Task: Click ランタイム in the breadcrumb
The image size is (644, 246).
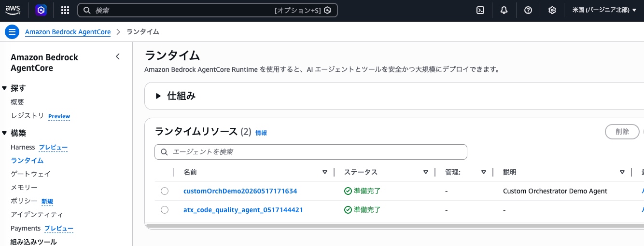Action: point(143,32)
